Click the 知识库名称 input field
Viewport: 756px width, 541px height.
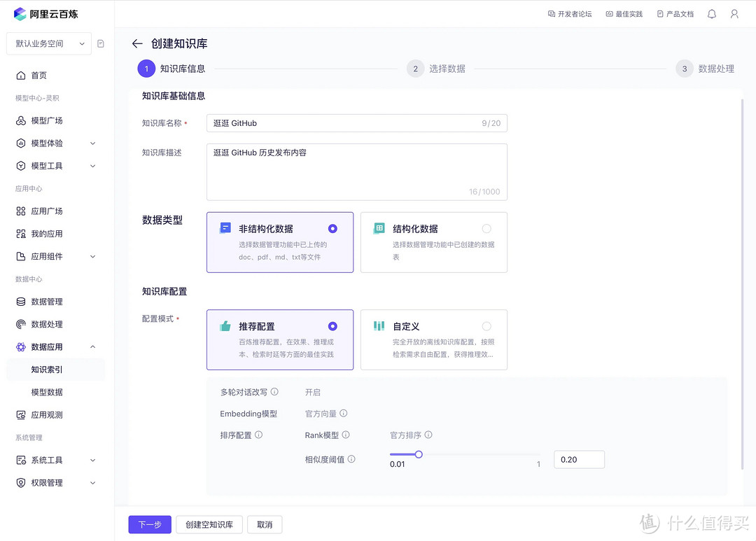click(x=357, y=122)
